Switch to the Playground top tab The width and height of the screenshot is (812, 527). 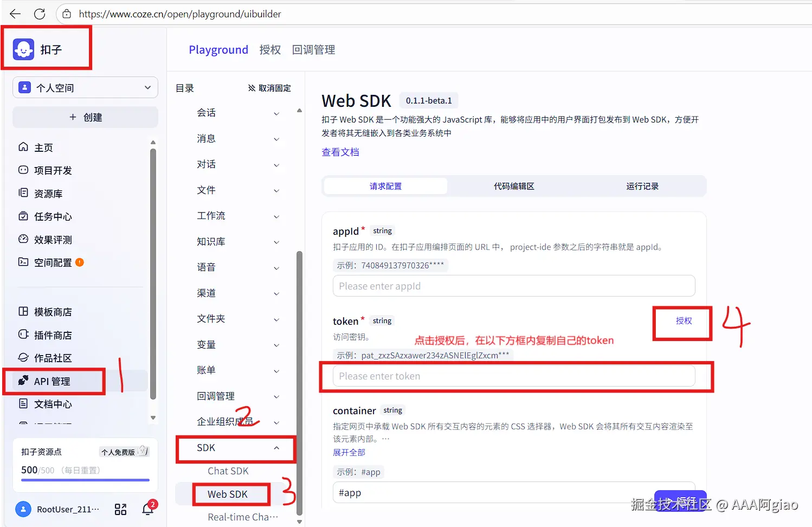coord(218,50)
